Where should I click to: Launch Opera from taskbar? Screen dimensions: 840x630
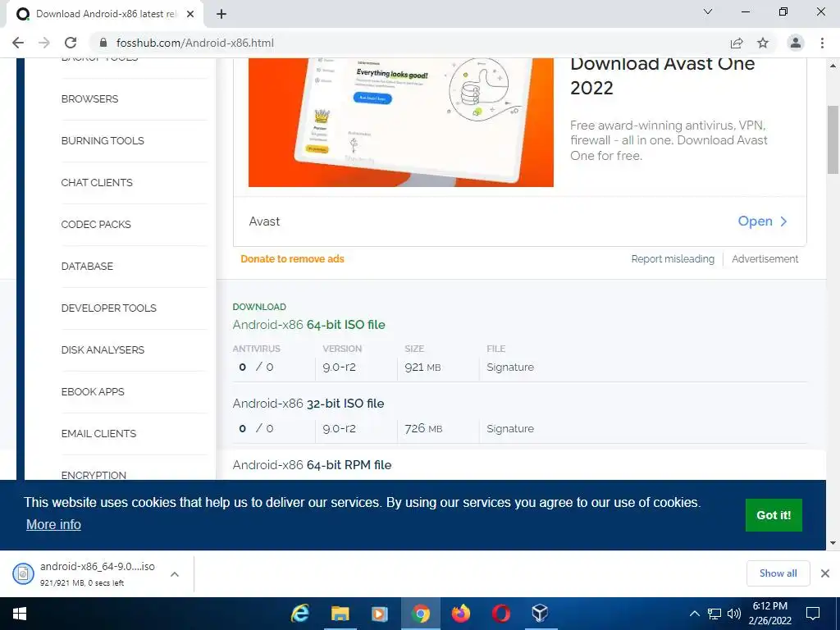click(500, 614)
